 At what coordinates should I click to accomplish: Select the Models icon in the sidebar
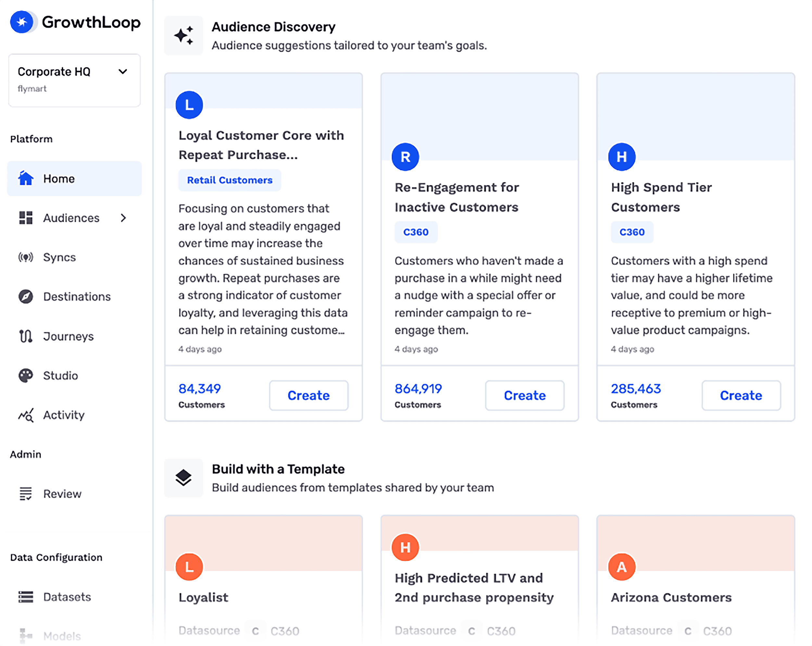pos(25,634)
